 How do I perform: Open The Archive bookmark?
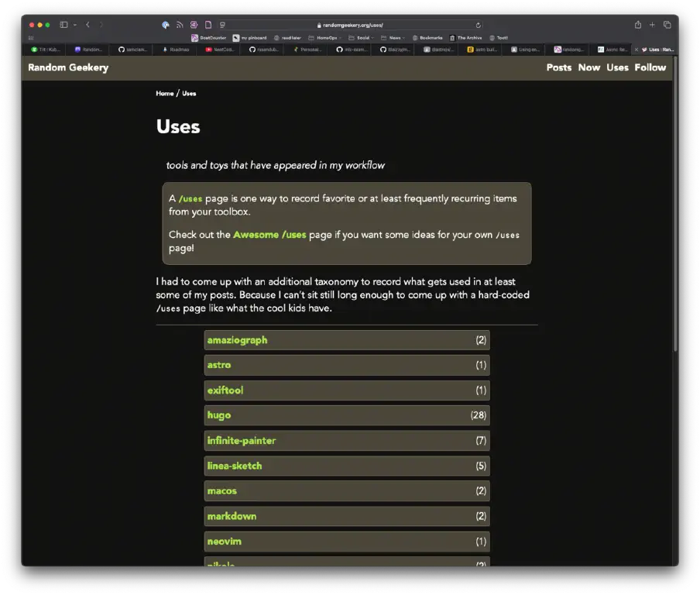465,38
